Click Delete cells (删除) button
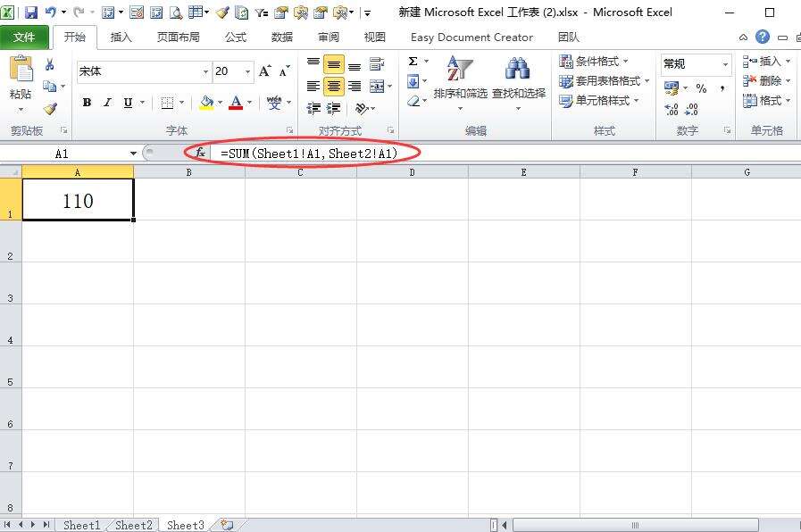Viewport: 801px width, 532px height. (x=766, y=80)
